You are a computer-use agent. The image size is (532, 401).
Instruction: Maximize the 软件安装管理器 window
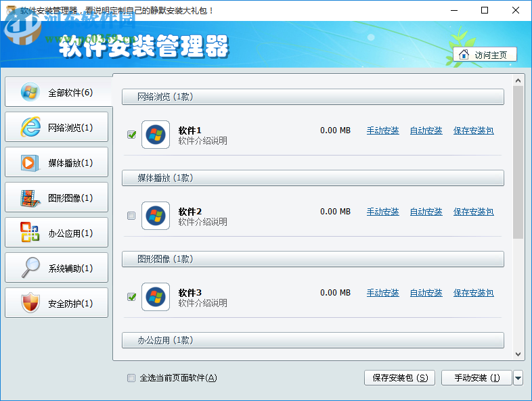(x=485, y=11)
